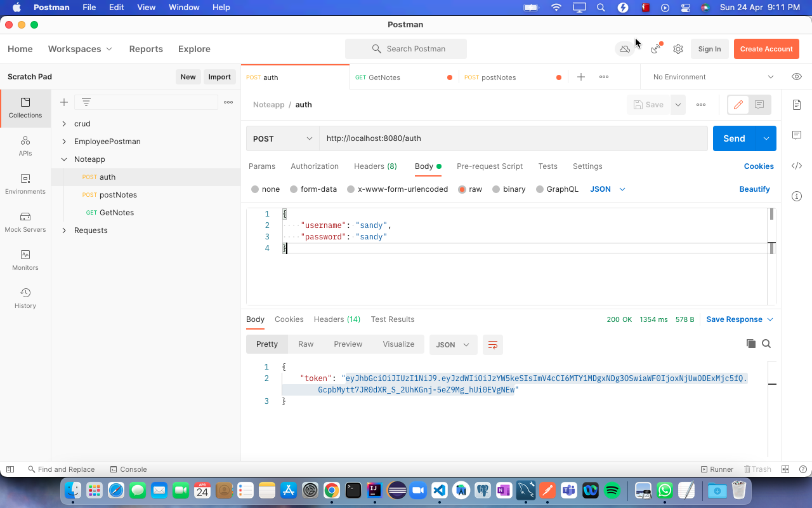812x508 pixels.
Task: Switch to the Authorization tab
Action: 315,166
